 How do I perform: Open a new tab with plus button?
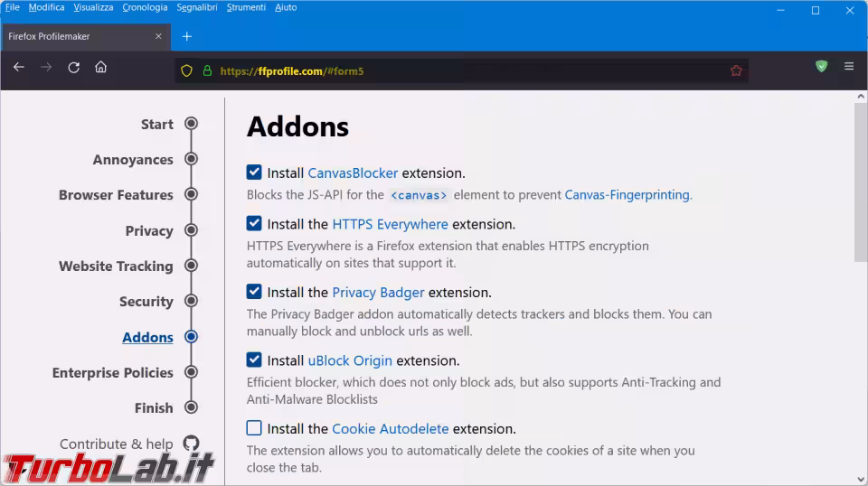[x=187, y=36]
